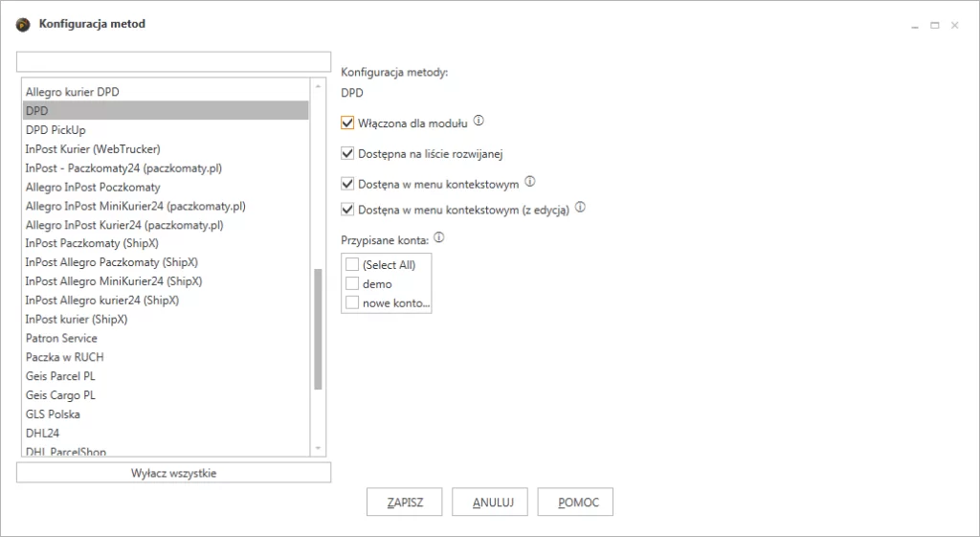Image resolution: width=980 pixels, height=537 pixels.
Task: Click info icon next to Przypisane konta
Action: (x=438, y=237)
